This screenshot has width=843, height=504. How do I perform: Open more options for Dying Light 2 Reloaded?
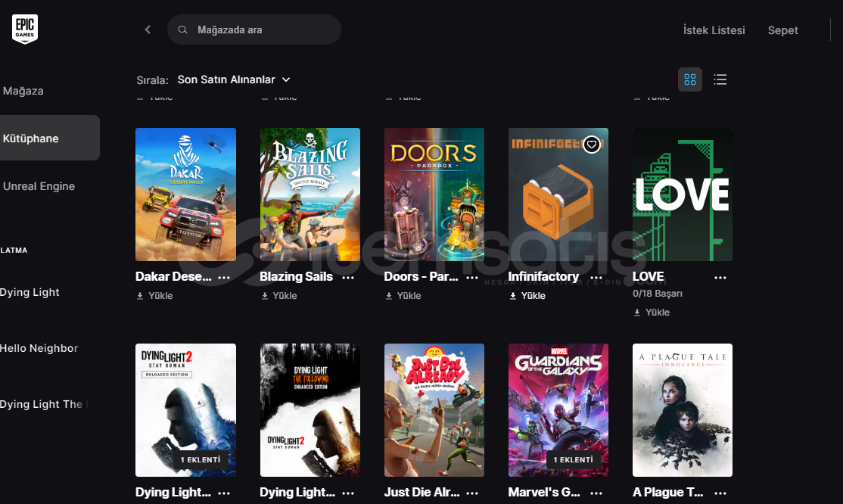[x=224, y=493]
